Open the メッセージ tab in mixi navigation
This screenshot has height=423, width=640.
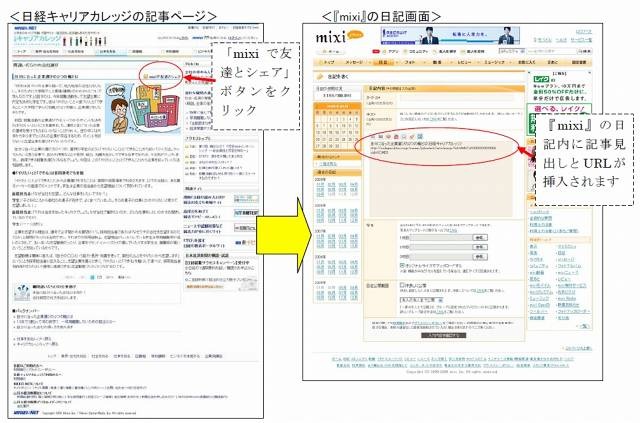click(x=353, y=62)
